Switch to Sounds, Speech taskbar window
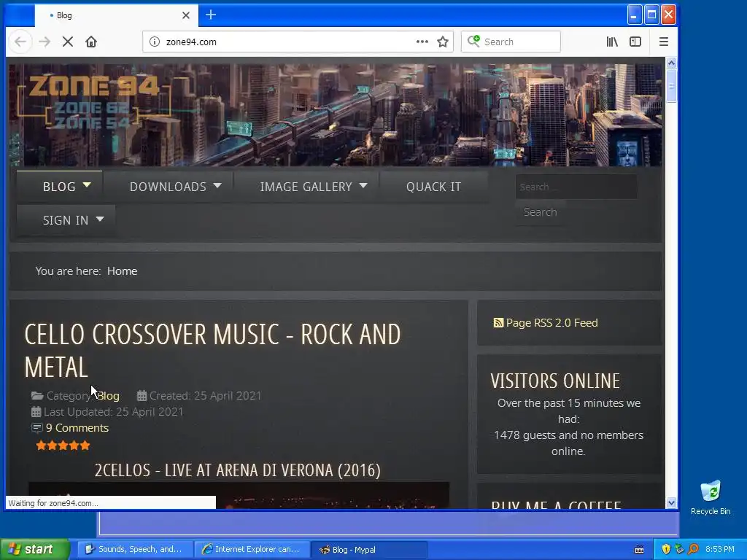Screen dimensions: 747x560 [x=135, y=550]
